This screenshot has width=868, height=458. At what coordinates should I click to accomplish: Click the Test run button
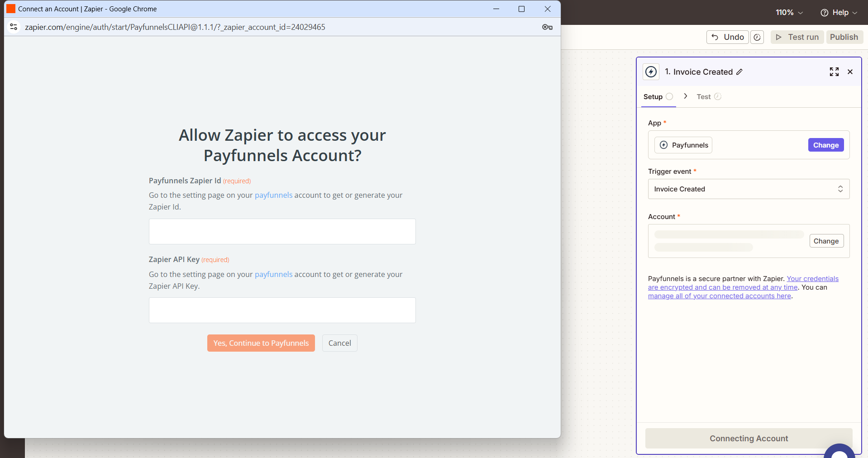[797, 37]
